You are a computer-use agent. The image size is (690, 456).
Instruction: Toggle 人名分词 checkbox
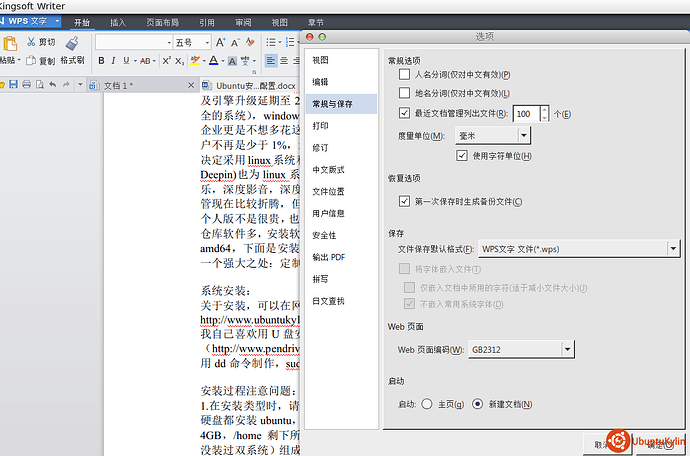point(404,74)
